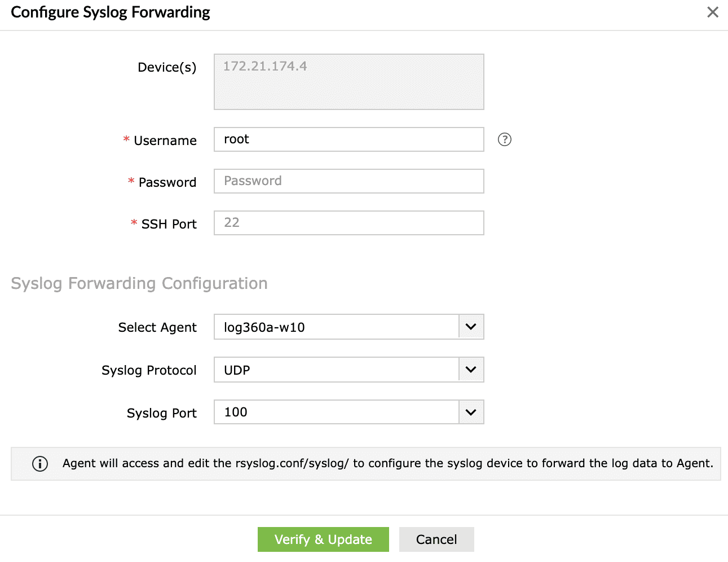Click the Username label text
Screen dimensions: 728x562
[165, 140]
